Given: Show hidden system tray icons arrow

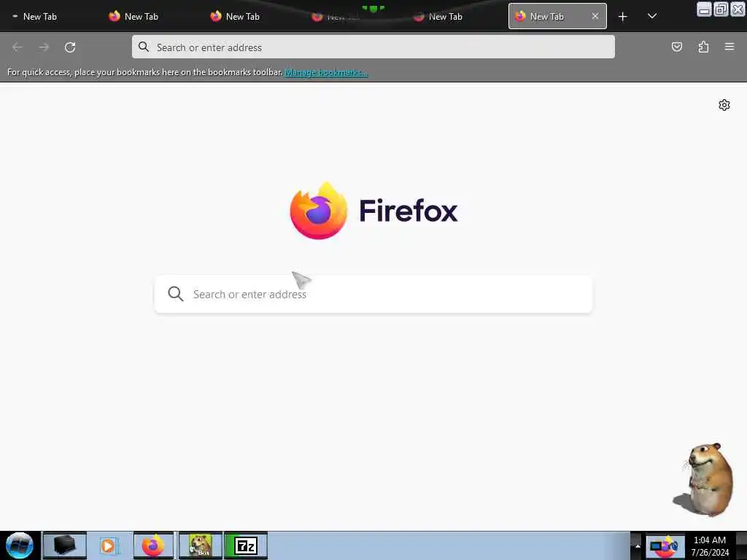Looking at the screenshot, I should click(638, 545).
